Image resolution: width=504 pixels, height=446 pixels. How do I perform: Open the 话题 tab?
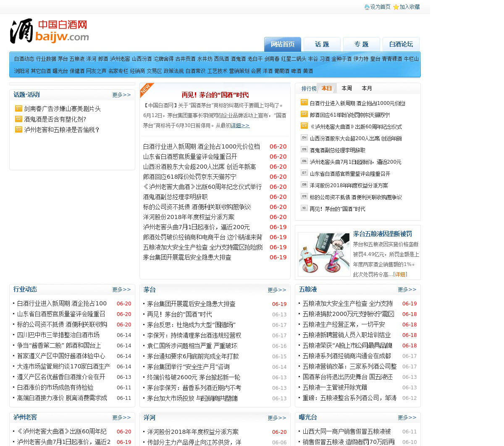point(322,44)
